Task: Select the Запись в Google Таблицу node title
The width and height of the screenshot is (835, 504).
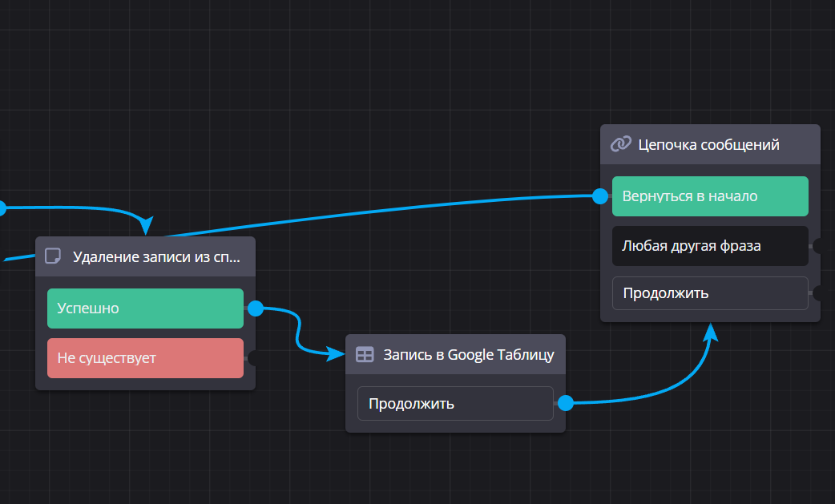Action: [x=469, y=354]
